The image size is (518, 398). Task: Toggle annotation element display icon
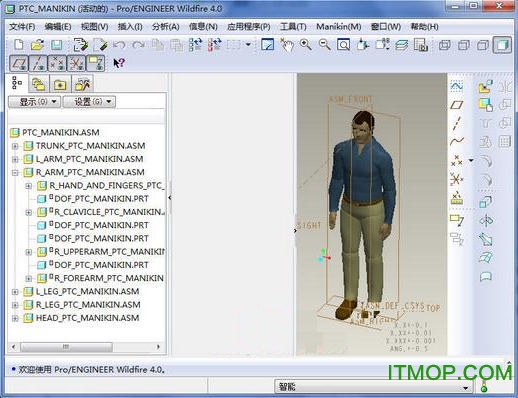96,63
